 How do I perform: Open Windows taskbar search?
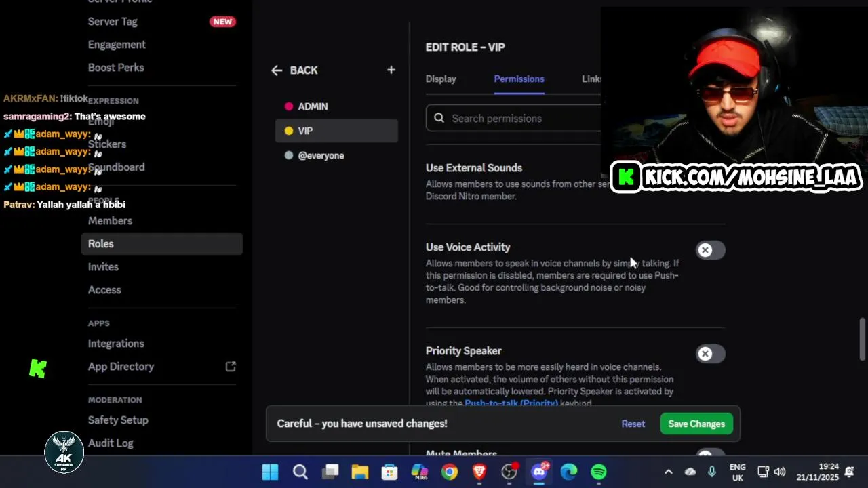tap(300, 472)
